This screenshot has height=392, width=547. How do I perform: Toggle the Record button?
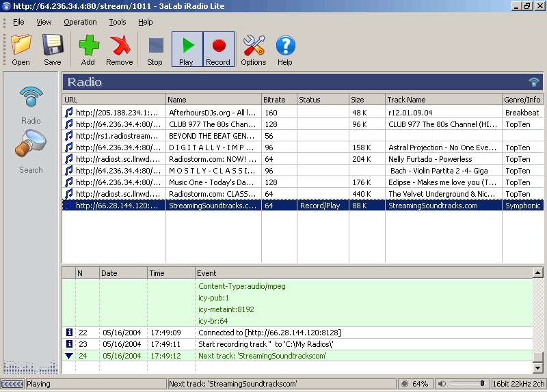(218, 49)
